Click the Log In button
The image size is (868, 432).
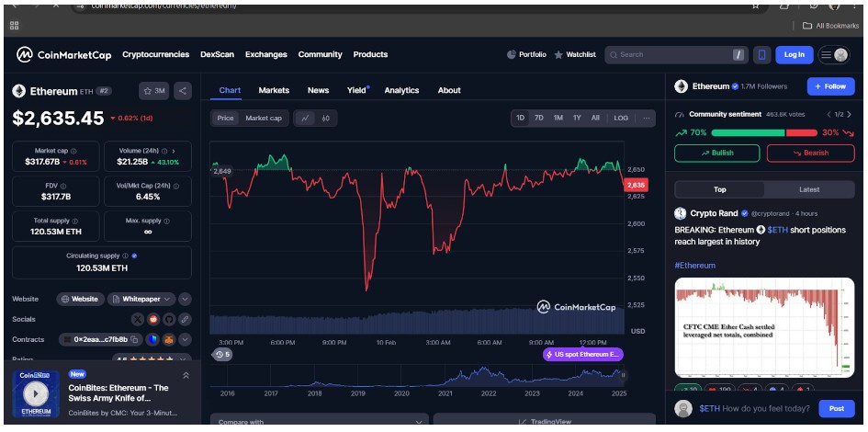click(x=794, y=54)
